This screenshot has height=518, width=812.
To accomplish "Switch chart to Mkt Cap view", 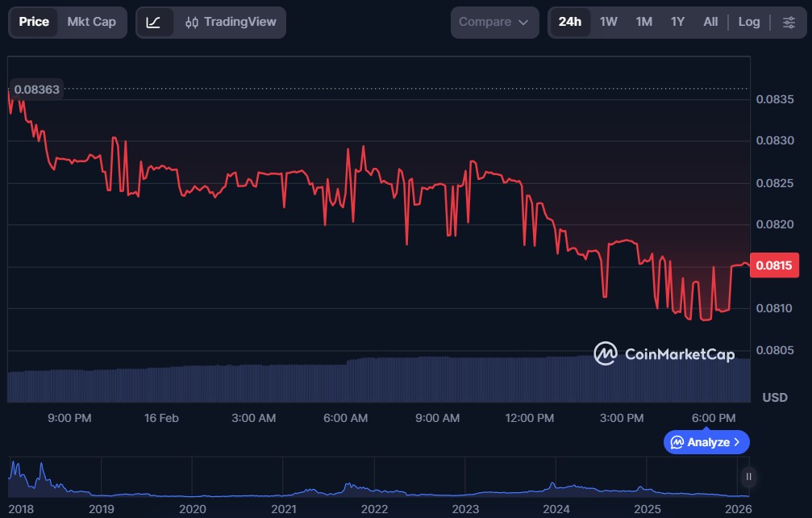I will pos(91,22).
